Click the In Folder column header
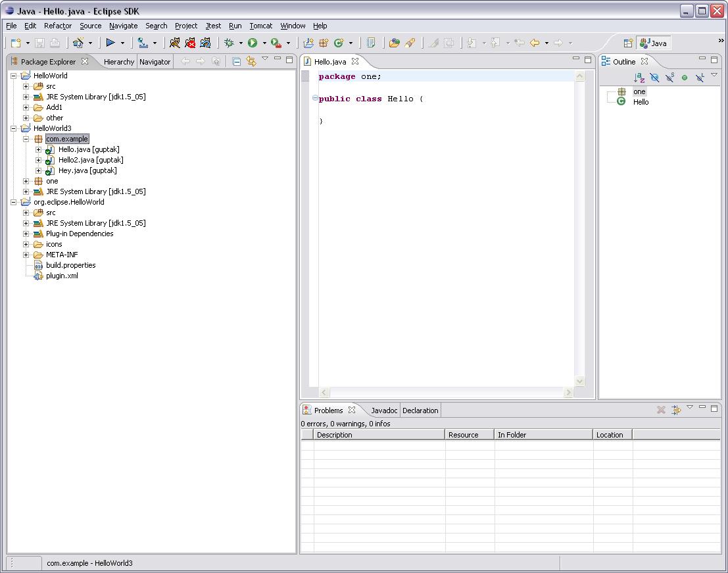Viewport: 728px width, 573px height. (x=544, y=435)
